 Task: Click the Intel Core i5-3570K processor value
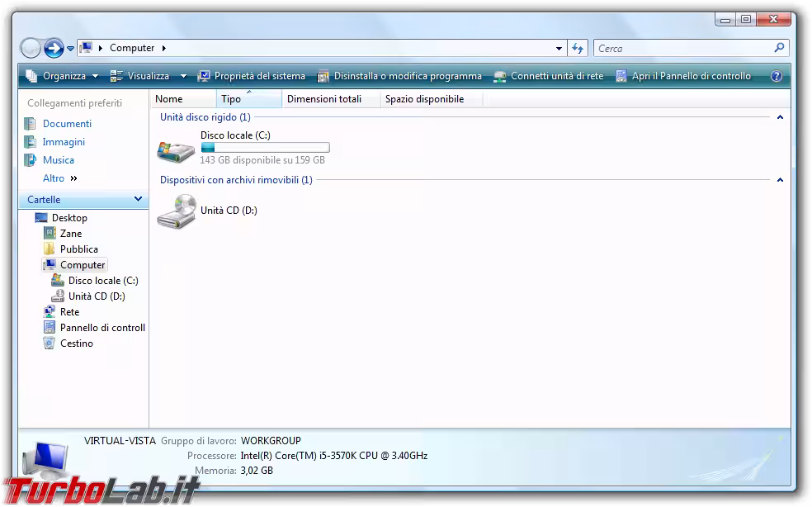334,456
